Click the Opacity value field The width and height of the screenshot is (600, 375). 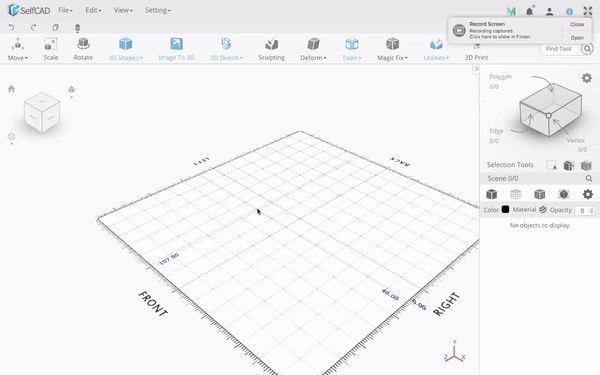click(583, 210)
